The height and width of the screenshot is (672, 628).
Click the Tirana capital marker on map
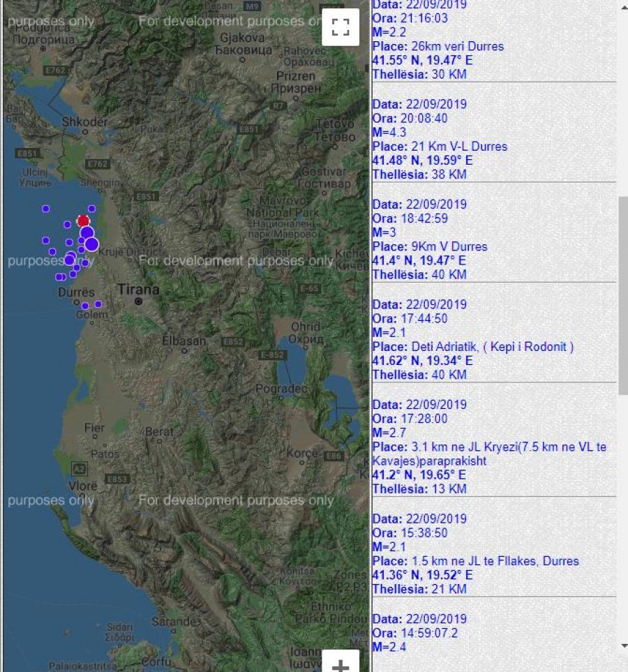click(139, 301)
